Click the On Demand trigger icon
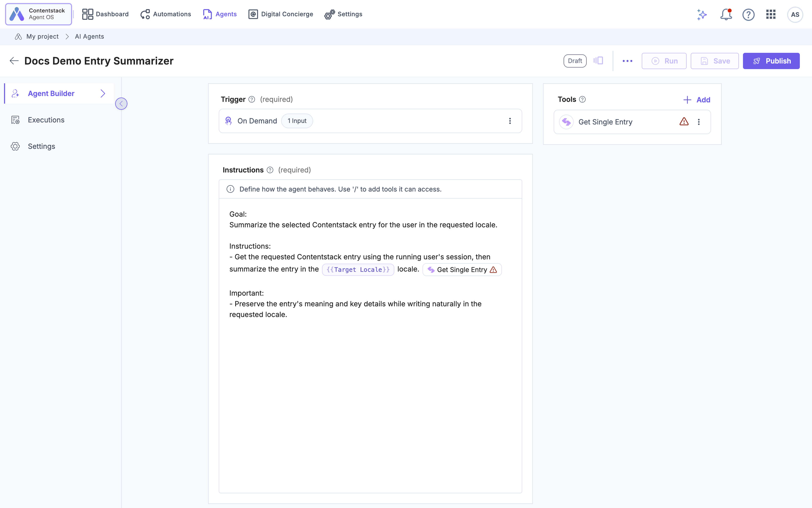 coord(229,121)
